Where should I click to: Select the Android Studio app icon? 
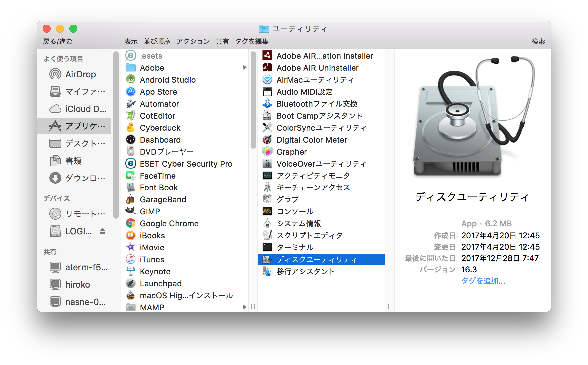(131, 80)
